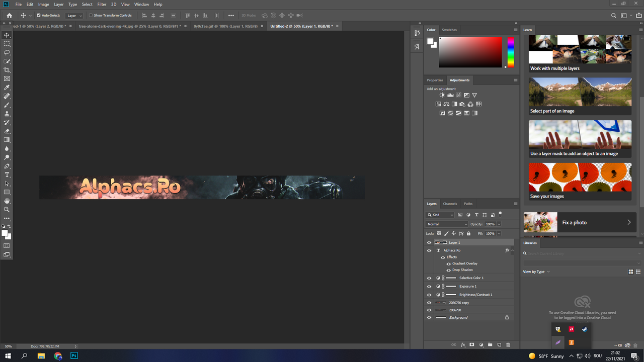Open the Normal blend mode dropdown
The width and height of the screenshot is (644, 362).
(x=447, y=224)
